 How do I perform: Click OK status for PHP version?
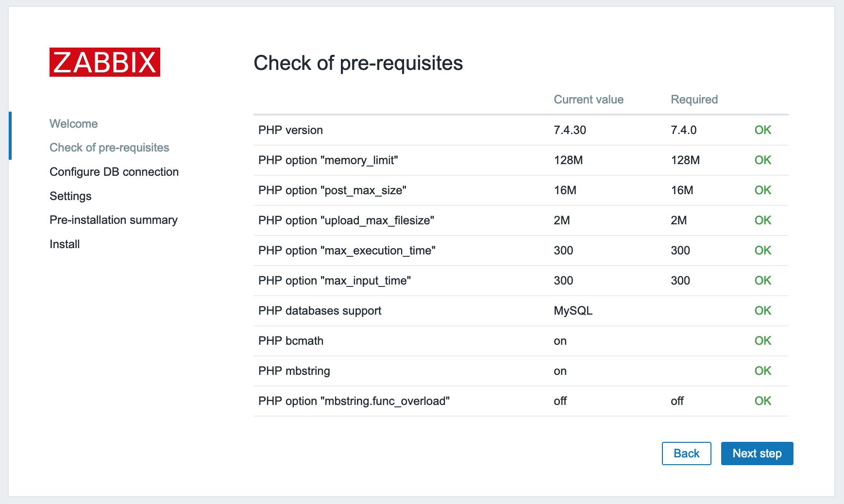tap(762, 130)
